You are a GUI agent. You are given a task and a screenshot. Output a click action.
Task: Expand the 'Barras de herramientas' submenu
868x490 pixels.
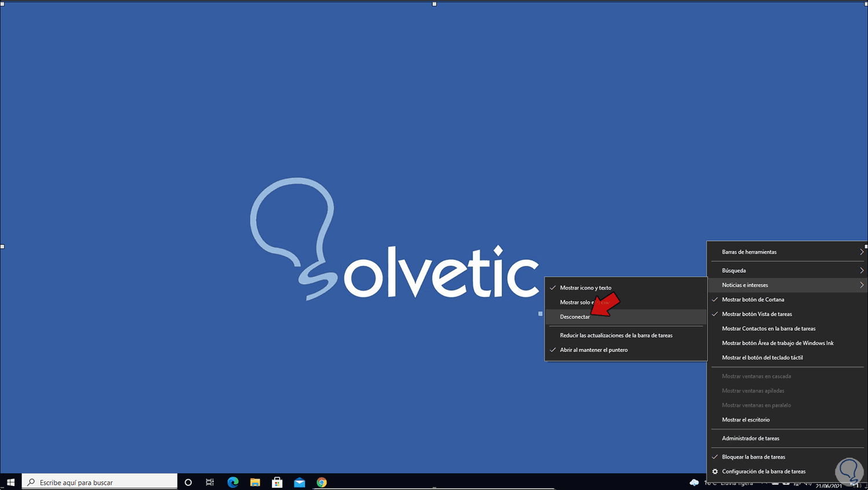787,252
